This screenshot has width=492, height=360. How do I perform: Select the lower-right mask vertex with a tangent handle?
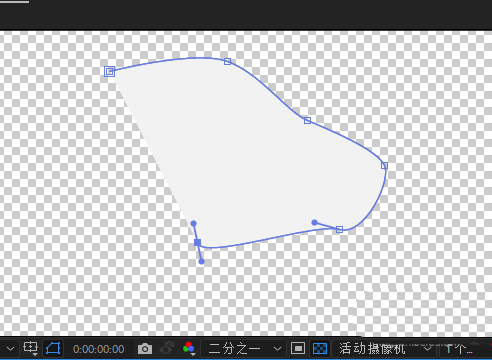(x=339, y=229)
